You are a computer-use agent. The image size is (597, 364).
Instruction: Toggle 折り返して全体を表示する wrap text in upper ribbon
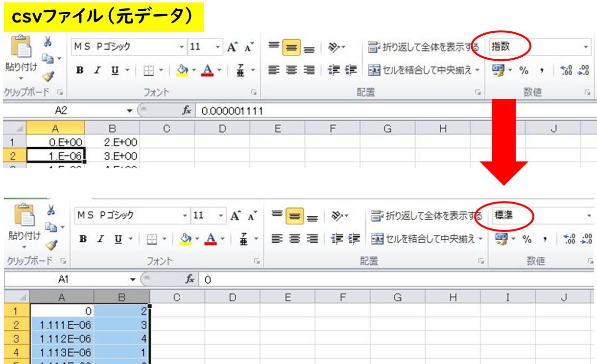pyautogui.click(x=423, y=47)
